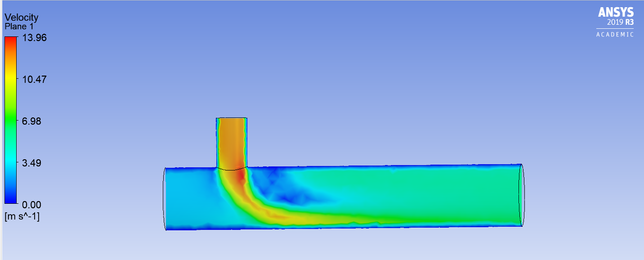
Task: Click the ACADEMIC watermark label
Action: point(615,35)
